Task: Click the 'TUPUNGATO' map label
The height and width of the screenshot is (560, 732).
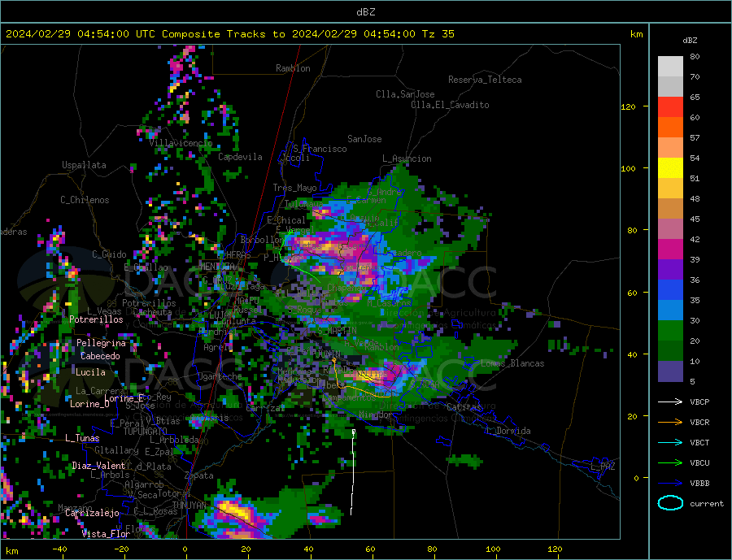Action: 146,432
